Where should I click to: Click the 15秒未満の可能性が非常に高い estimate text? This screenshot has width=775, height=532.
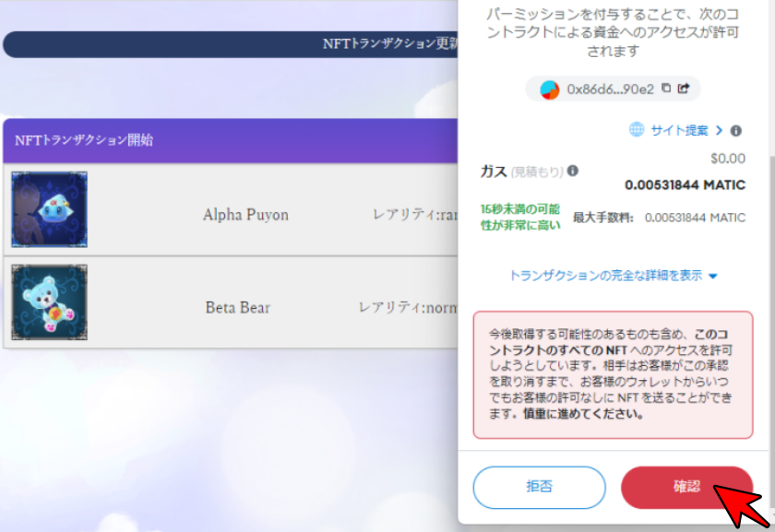coord(520,217)
